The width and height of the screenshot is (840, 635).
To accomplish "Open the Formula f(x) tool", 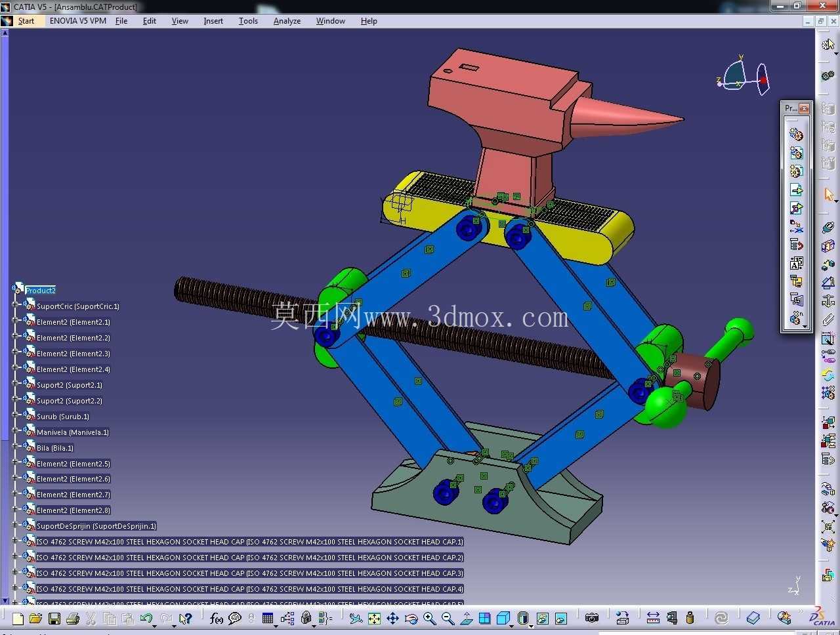I will click(217, 619).
